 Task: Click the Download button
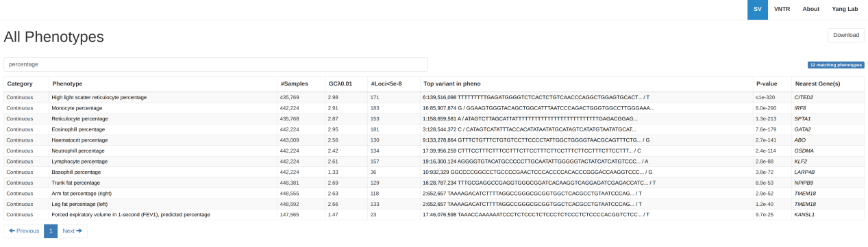845,35
